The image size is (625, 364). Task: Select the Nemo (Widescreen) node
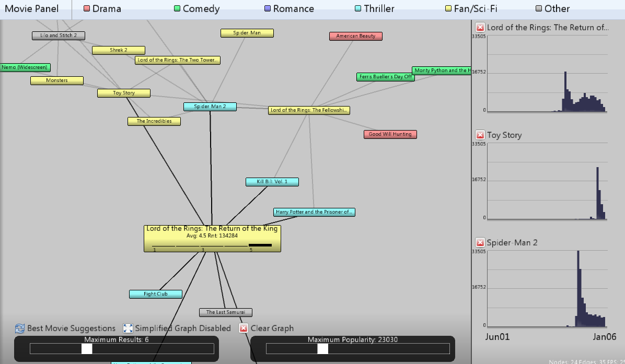[25, 67]
